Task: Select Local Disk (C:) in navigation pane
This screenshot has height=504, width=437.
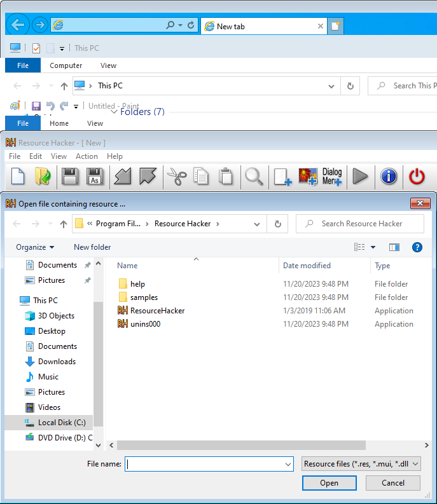Action: (x=61, y=423)
